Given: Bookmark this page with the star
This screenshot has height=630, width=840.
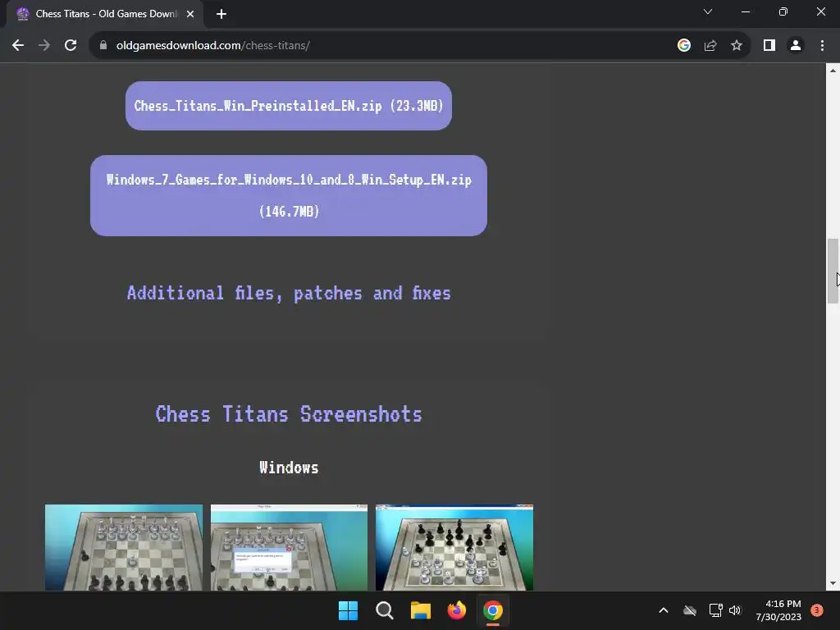Looking at the screenshot, I should pyautogui.click(x=737, y=46).
